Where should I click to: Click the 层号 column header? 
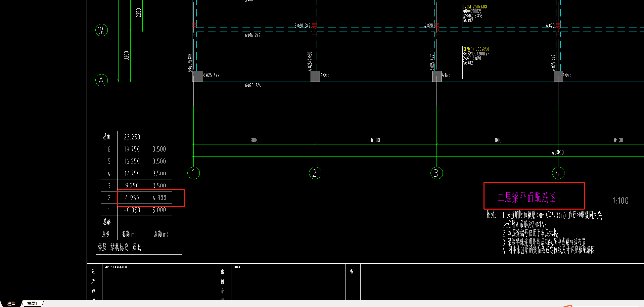click(106, 234)
